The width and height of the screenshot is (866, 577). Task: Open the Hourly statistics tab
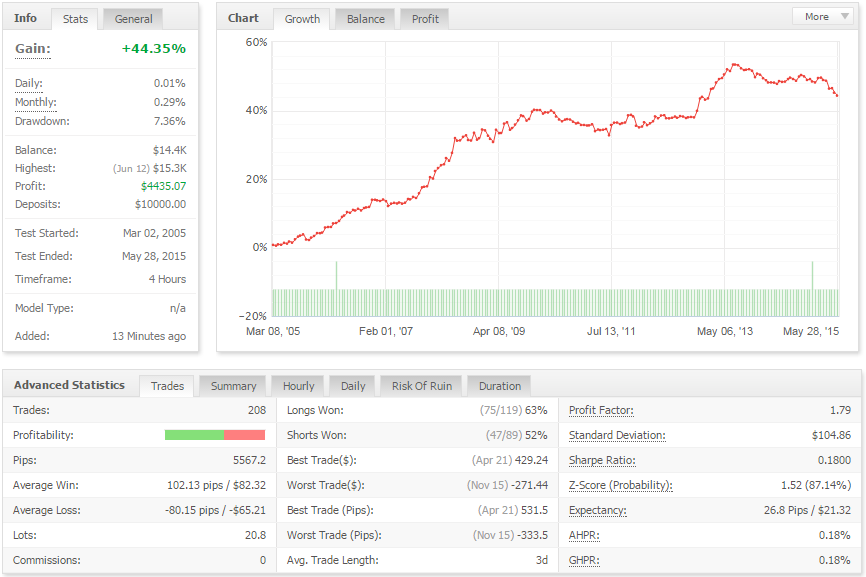pyautogui.click(x=298, y=386)
